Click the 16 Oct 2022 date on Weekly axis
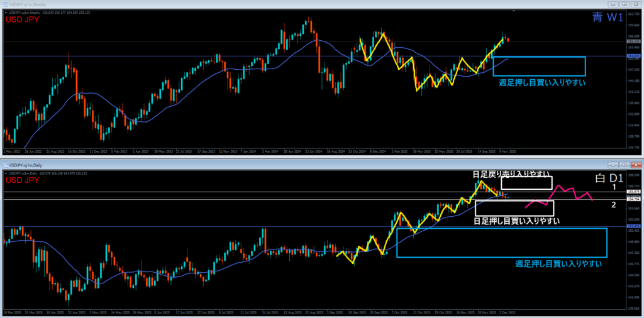This screenshot has height=318, width=644. pos(76,151)
